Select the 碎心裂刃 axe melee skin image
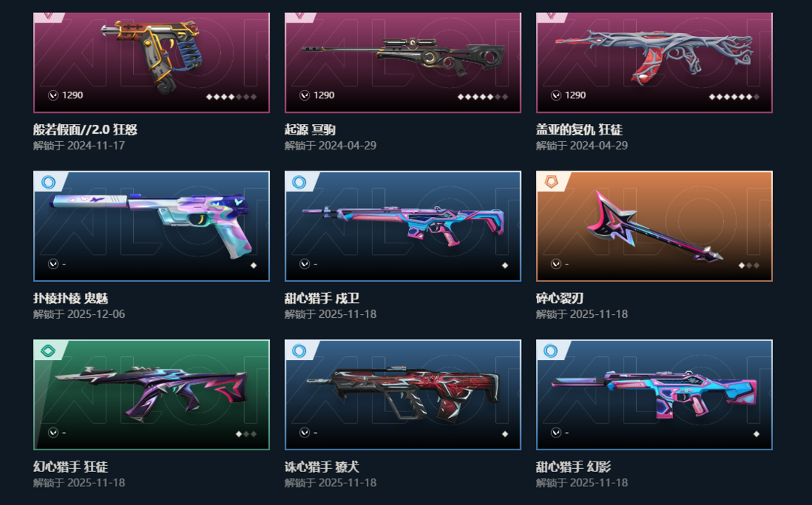This screenshot has width=812, height=505. (655, 226)
